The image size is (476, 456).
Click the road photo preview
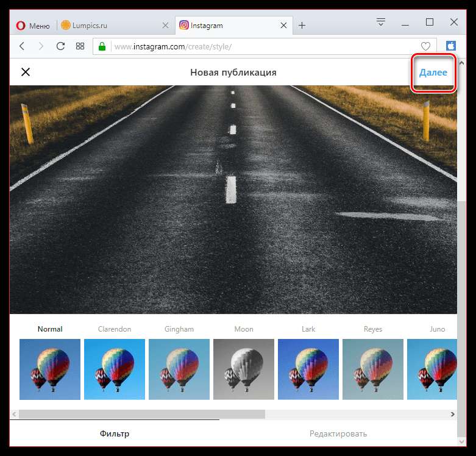[233, 199]
